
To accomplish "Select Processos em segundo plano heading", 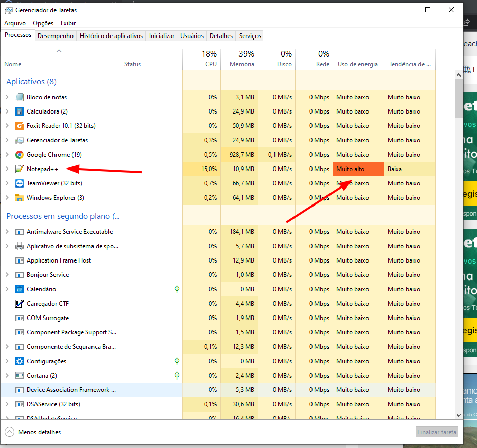I will pos(63,216).
